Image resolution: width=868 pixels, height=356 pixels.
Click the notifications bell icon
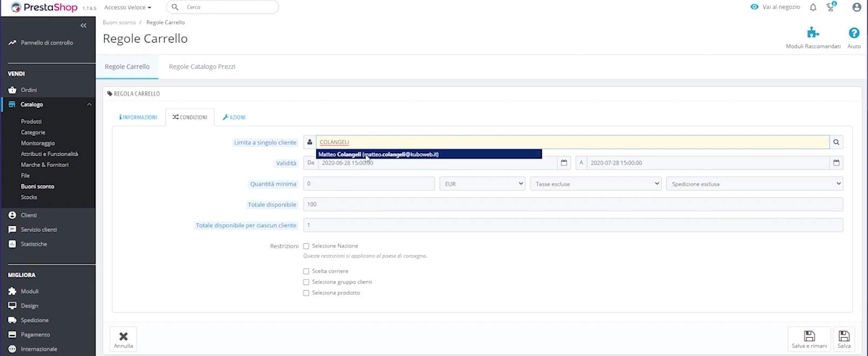click(813, 8)
